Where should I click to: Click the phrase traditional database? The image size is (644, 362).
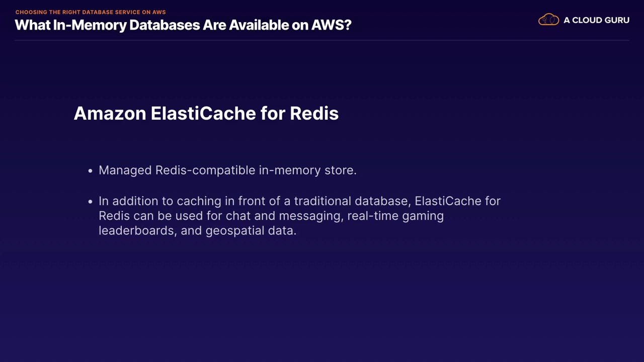click(x=352, y=201)
